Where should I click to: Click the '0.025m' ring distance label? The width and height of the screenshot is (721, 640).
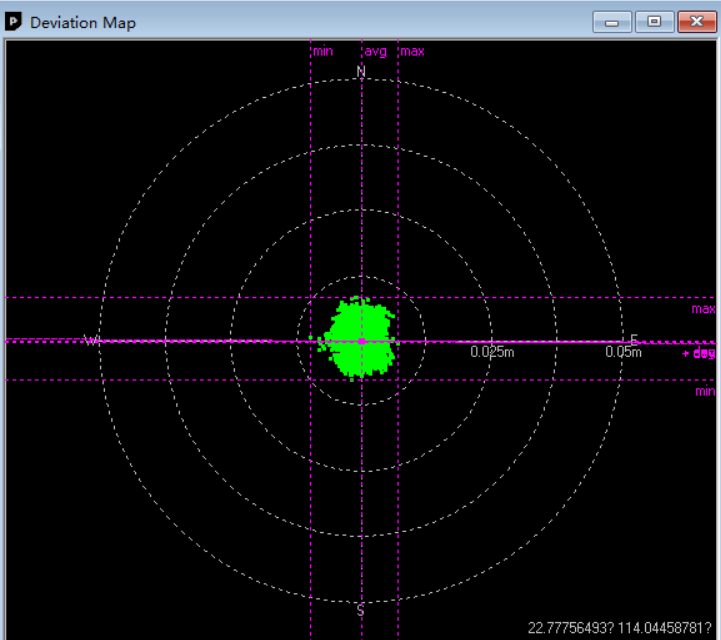pos(492,352)
